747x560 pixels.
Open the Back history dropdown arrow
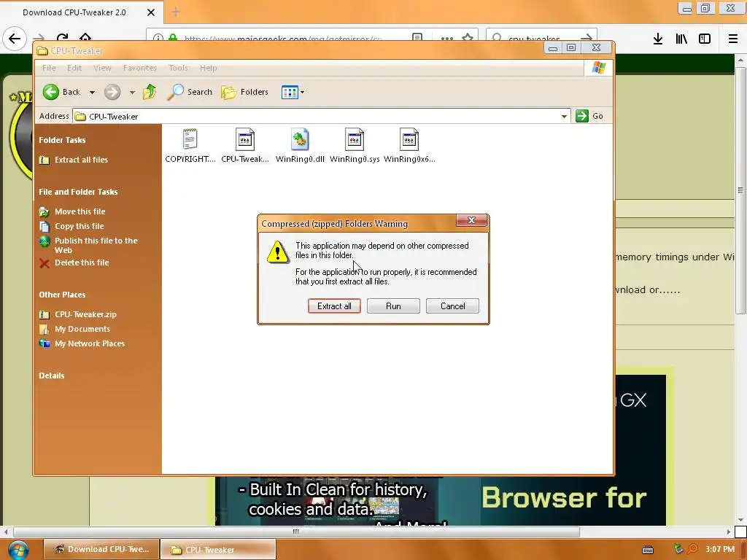[x=92, y=93]
